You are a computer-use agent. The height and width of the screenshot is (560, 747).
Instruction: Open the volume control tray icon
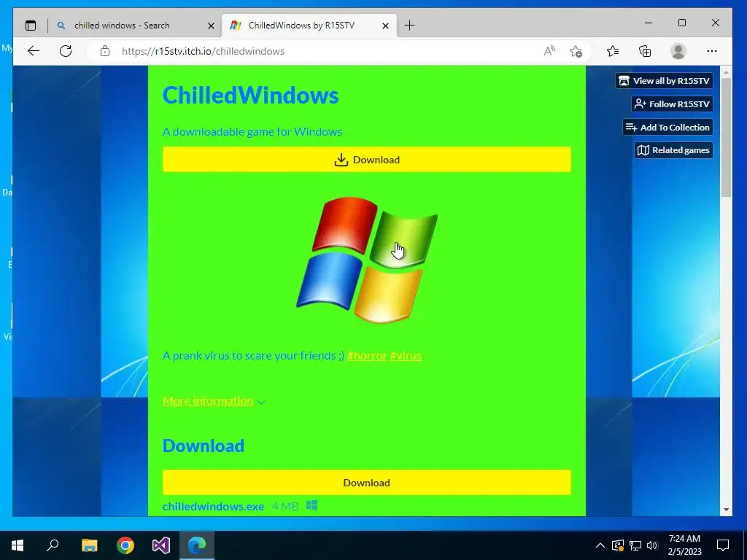tap(652, 545)
